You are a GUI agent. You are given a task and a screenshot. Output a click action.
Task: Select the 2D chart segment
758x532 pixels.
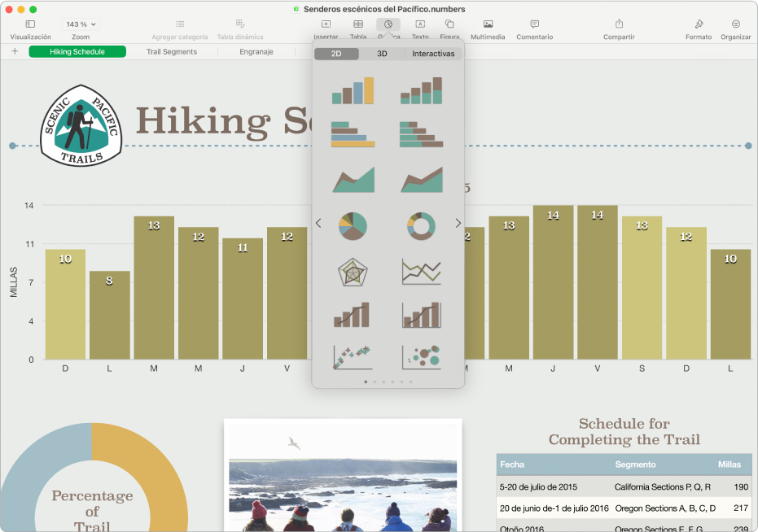click(x=336, y=54)
